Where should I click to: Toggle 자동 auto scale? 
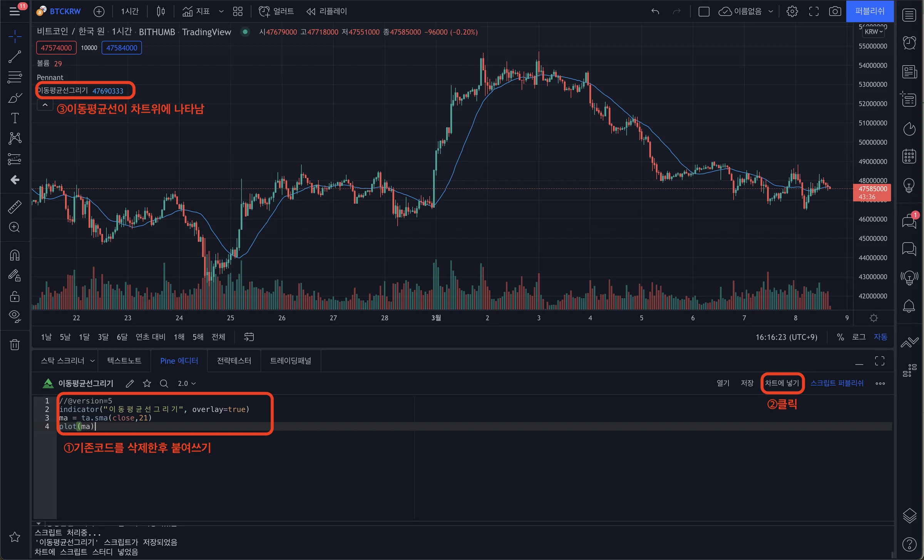(x=880, y=337)
